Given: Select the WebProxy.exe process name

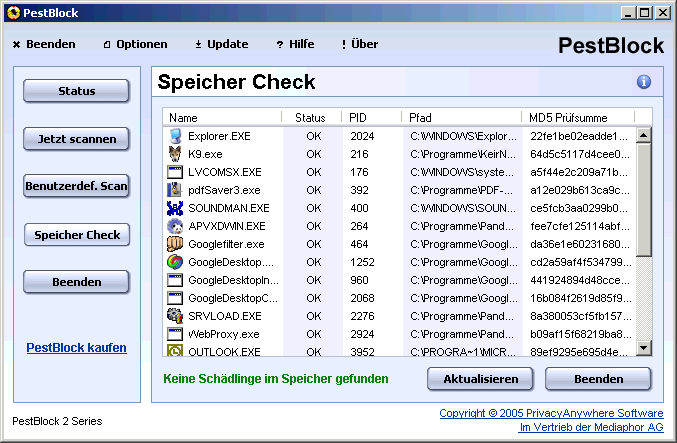Looking at the screenshot, I should coord(224,334).
